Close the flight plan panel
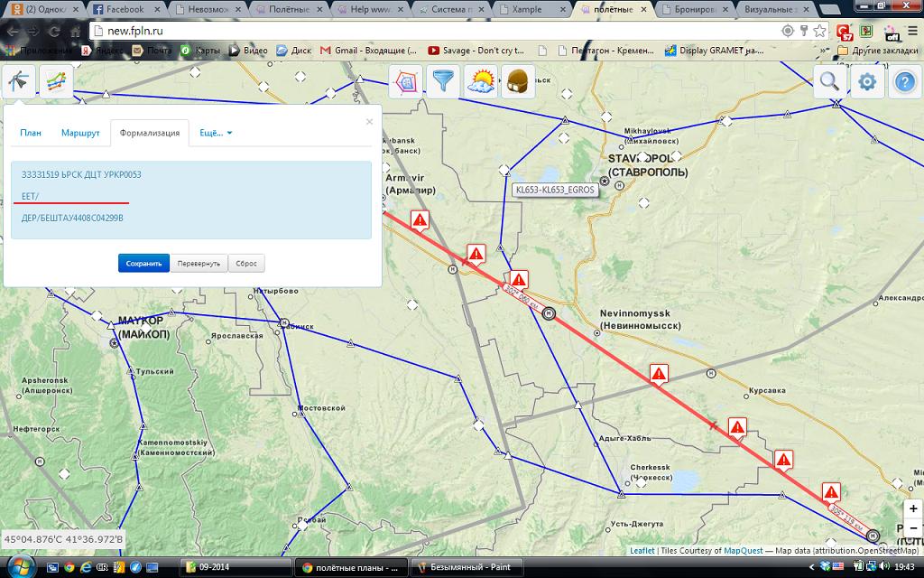Screen dimensions: 924x578 (369, 121)
